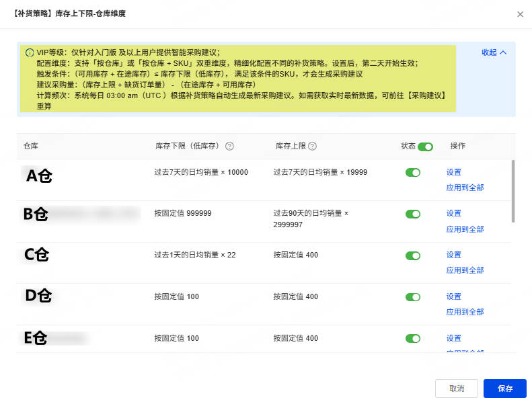Click the 仓库 column header
This screenshot has width=532, height=404.
31,146
